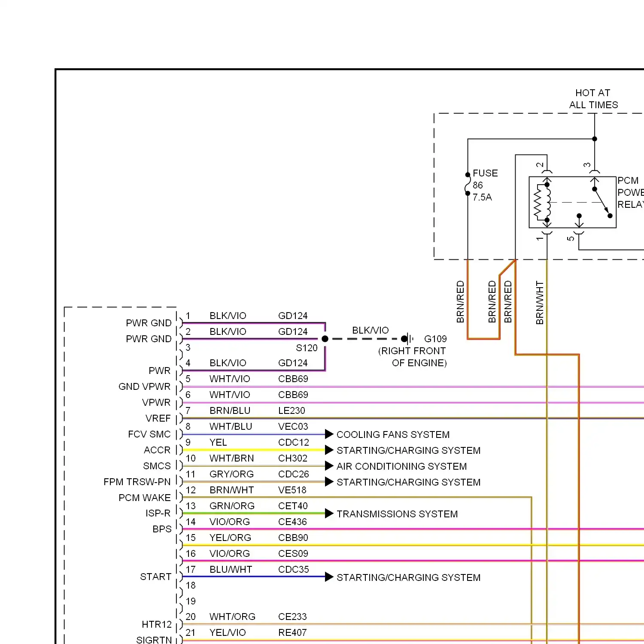Click the relay switch contact in PCM power relay
Viewport: 644px width, 644px height.
tap(602, 203)
